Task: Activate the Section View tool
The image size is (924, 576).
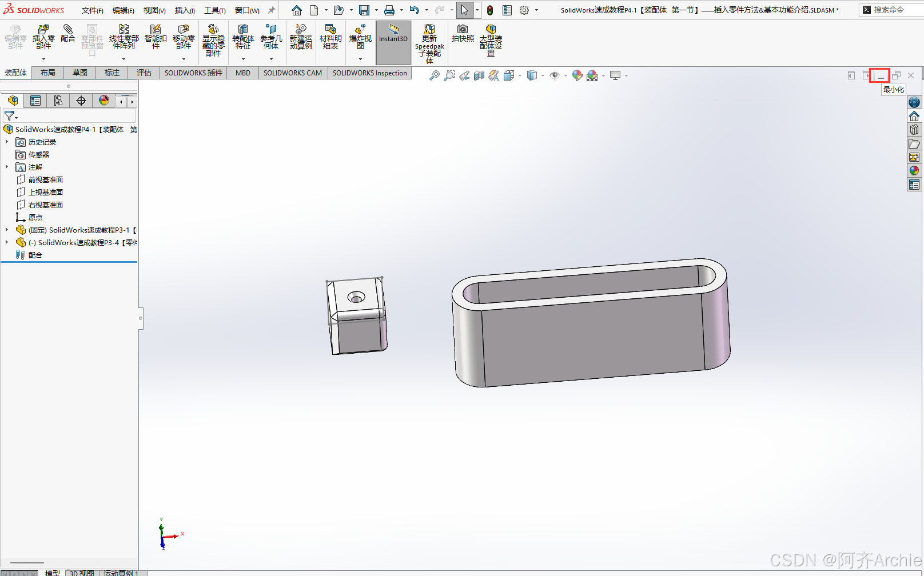Action: click(479, 75)
